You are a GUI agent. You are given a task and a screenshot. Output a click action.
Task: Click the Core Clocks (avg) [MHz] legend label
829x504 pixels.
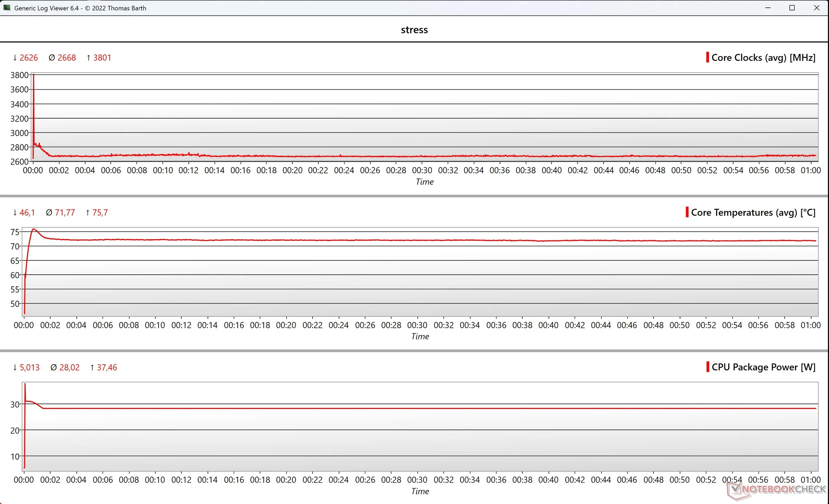point(763,58)
